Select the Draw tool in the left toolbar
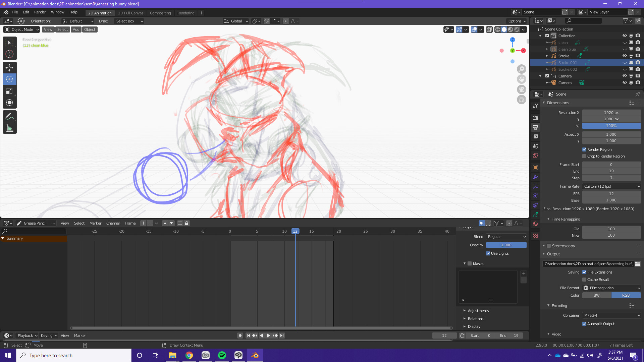 [9, 116]
